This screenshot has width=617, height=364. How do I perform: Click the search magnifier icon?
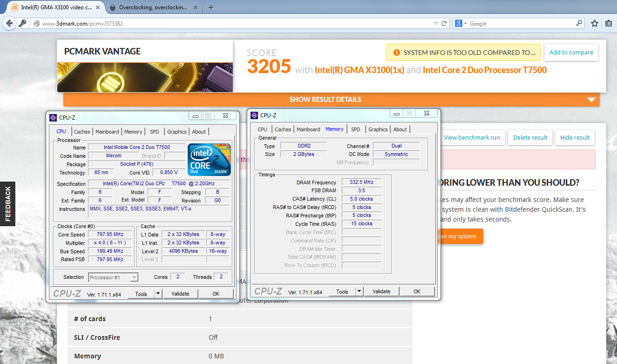coord(579,23)
